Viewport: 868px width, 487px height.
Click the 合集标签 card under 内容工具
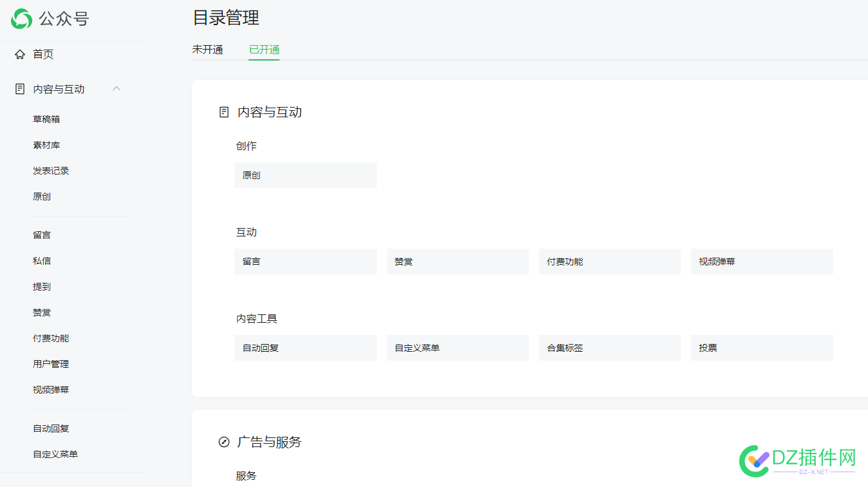click(x=610, y=348)
